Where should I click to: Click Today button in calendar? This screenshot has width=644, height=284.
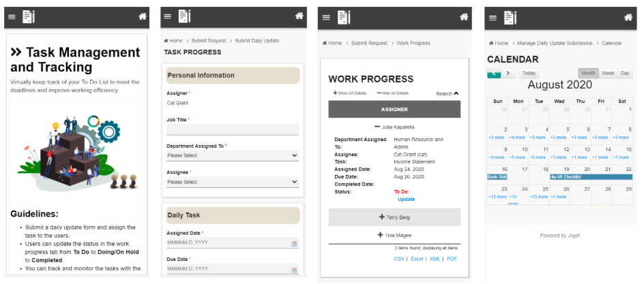pyautogui.click(x=529, y=74)
